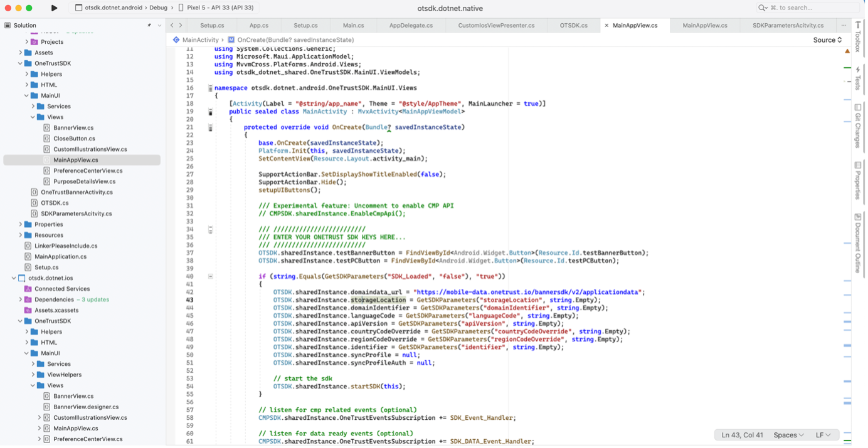Expand the Projects folder chevron
The image size is (868, 448).
(x=27, y=42)
